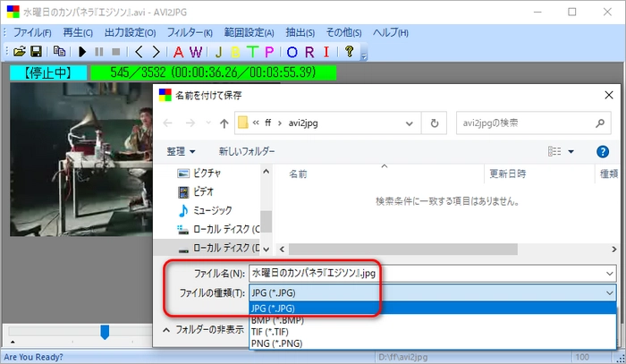Click the green T toolbar icon
This screenshot has width=626, height=364.
(x=252, y=52)
